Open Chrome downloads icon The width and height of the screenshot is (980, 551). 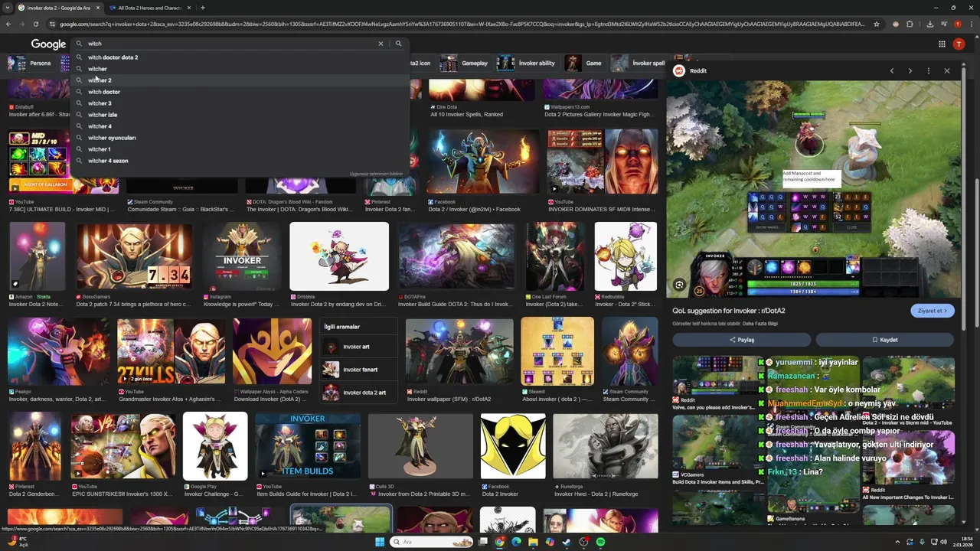tap(929, 24)
